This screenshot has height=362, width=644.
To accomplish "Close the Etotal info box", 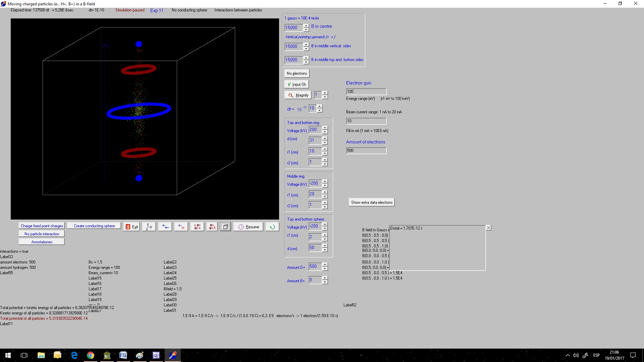I will 488,228.
